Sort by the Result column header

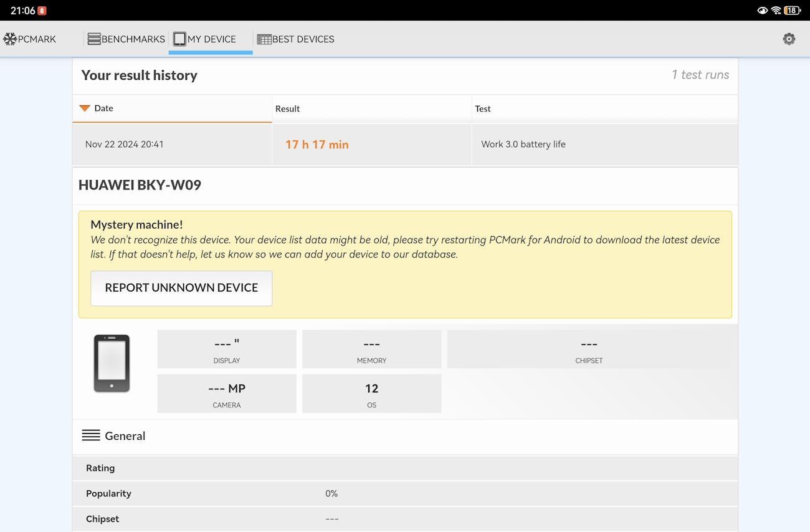(x=371, y=108)
